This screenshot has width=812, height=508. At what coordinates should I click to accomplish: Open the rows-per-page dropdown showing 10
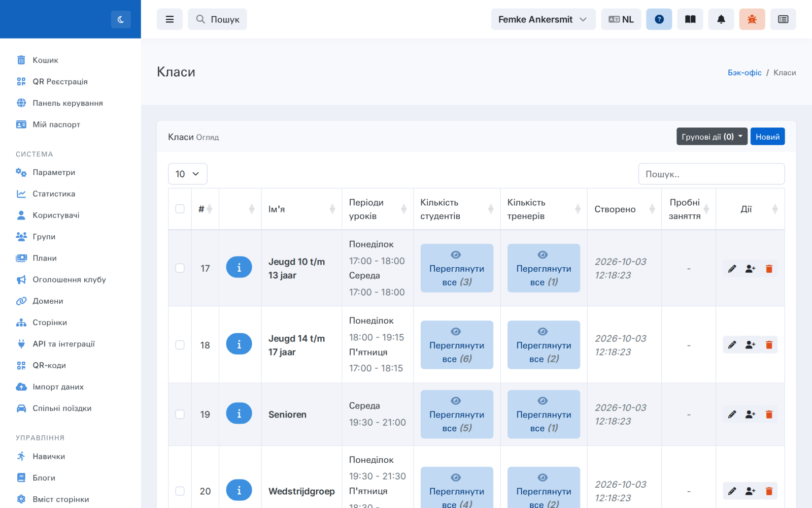(x=188, y=174)
